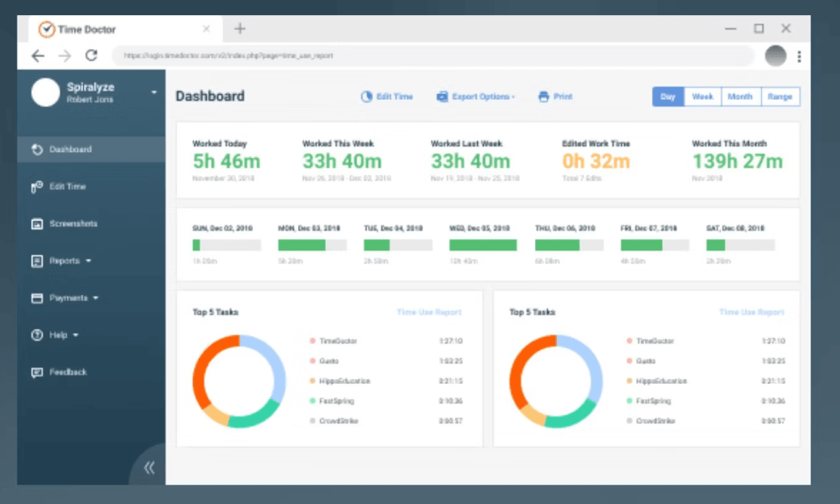Image resolution: width=840 pixels, height=504 pixels.
Task: Switch to the Week view tab
Action: click(x=702, y=97)
